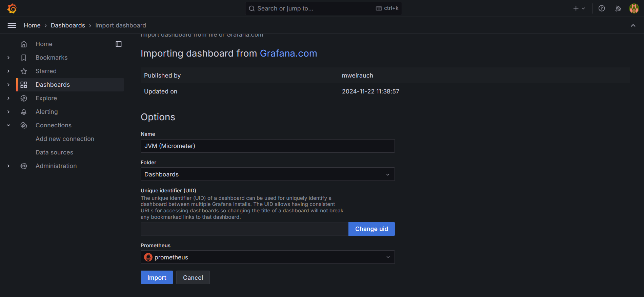644x297 pixels.
Task: Click the Search or jump to box
Action: pos(323,8)
